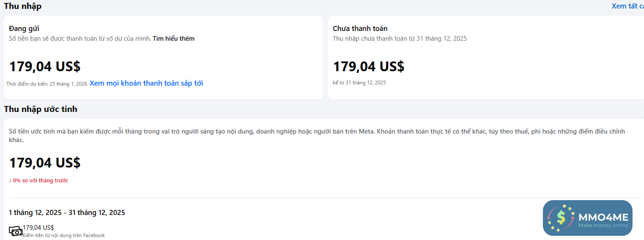Click the dollar sign in MMO4ME logo
The image size is (644, 240).
coord(561,218)
